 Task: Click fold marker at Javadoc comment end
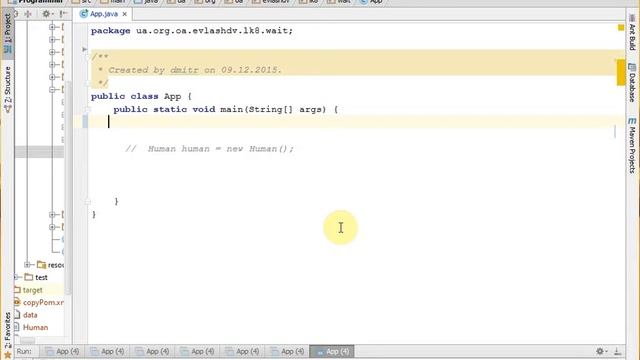point(87,83)
